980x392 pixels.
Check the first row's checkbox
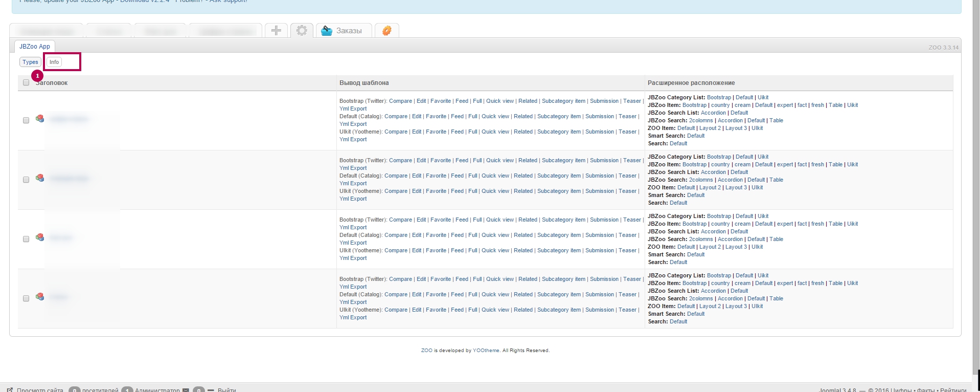[26, 120]
